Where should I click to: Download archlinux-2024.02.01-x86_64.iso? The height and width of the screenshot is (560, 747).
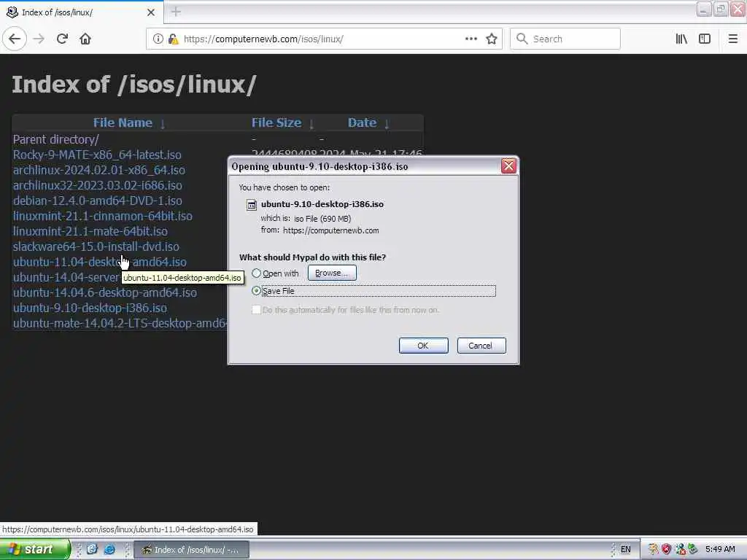click(99, 170)
